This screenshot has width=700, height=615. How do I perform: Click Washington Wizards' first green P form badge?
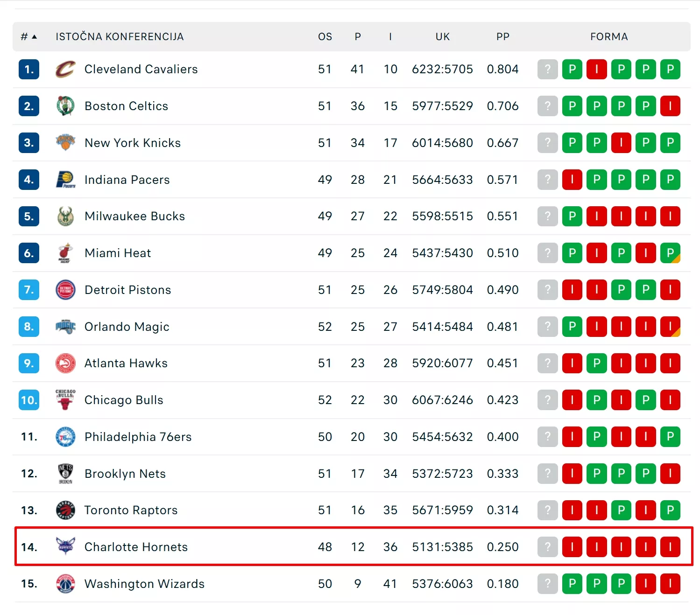click(x=572, y=584)
